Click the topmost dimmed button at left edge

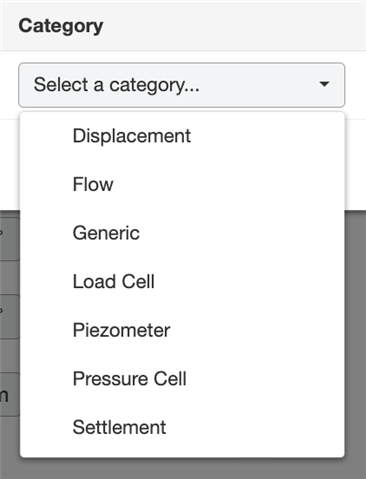pos(9,239)
